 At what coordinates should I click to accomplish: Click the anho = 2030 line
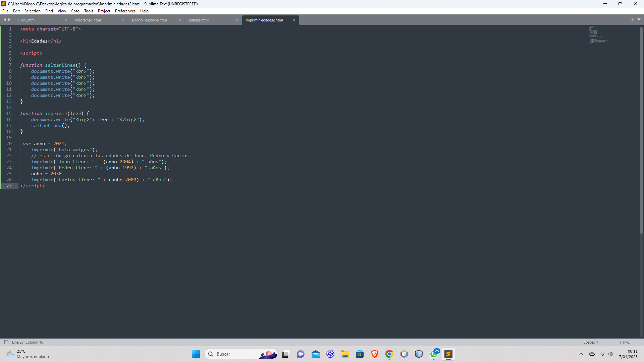(46, 174)
